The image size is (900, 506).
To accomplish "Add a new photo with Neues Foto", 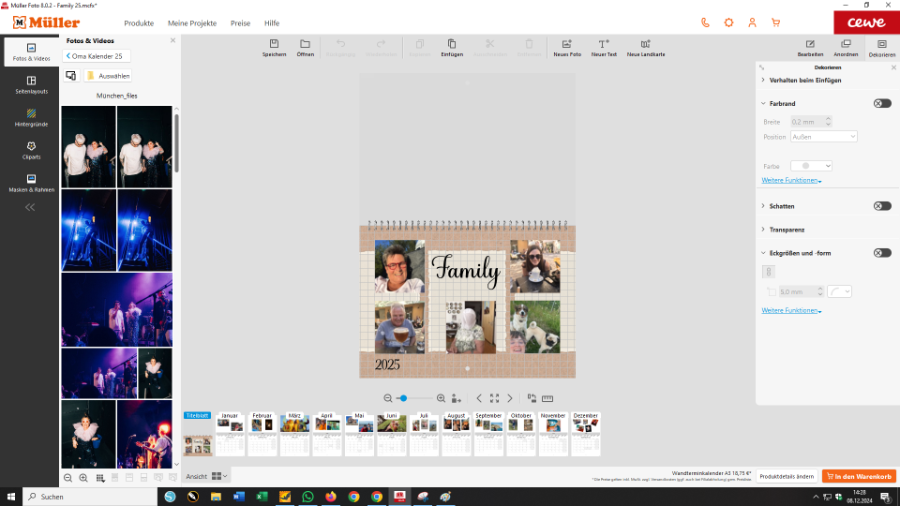I will [x=567, y=45].
